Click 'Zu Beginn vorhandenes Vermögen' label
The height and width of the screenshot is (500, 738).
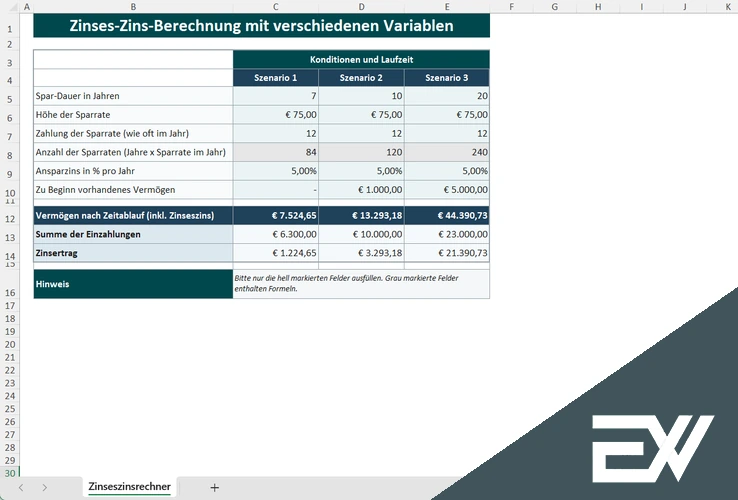(105, 190)
